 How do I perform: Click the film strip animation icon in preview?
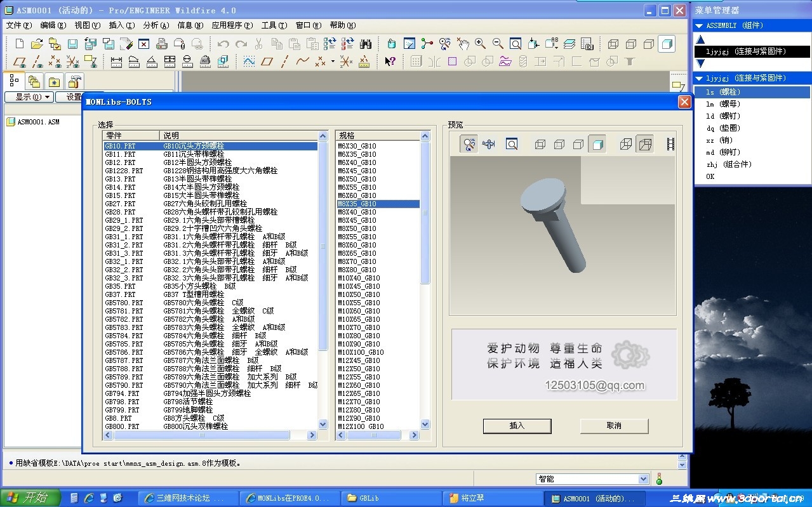[670, 144]
